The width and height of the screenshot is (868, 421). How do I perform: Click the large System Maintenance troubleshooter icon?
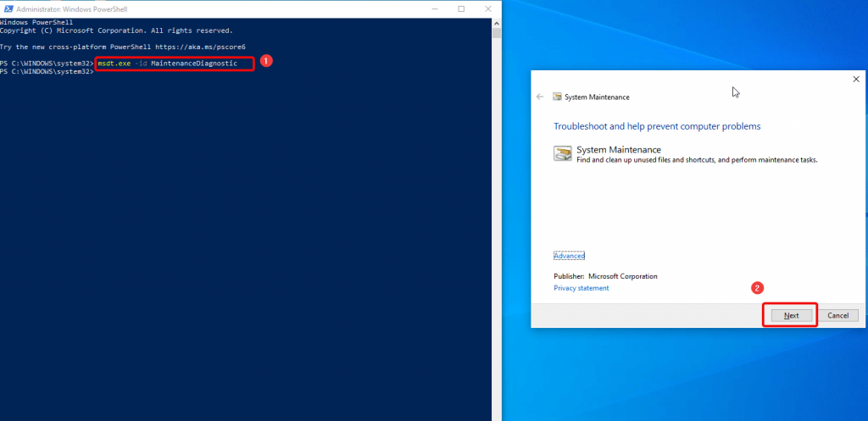(563, 153)
